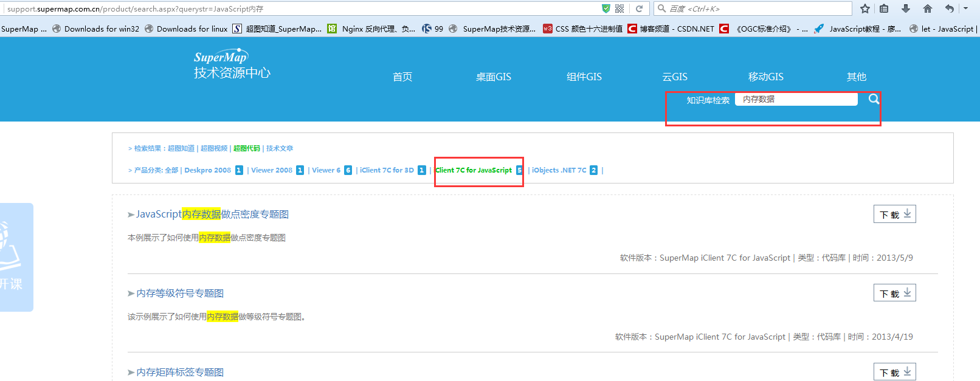
Task: Reload the page with the refresh icon
Action: 639,9
